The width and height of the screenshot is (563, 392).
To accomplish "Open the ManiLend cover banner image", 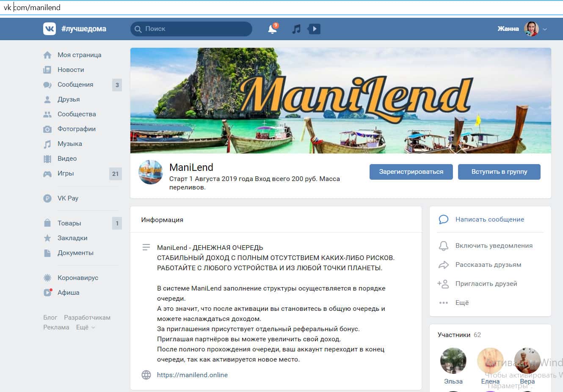I will click(x=341, y=101).
